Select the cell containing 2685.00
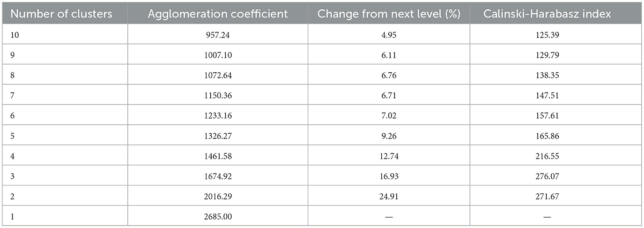This screenshot has width=644, height=228. [218, 217]
